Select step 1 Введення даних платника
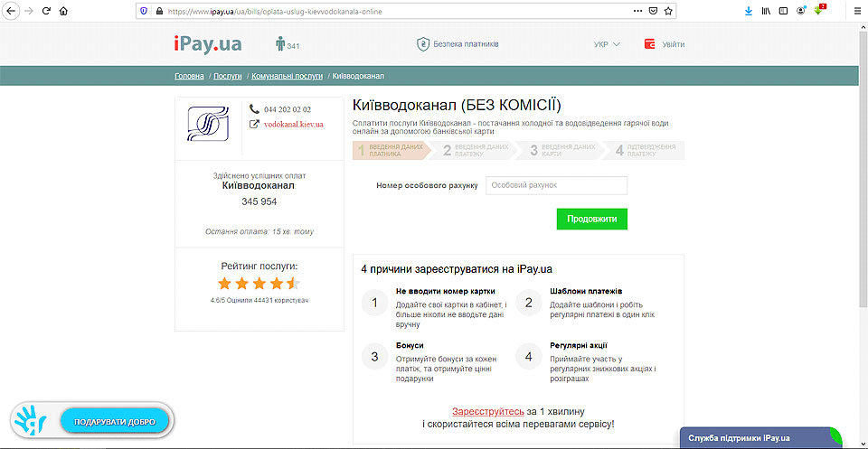 pyautogui.click(x=391, y=150)
